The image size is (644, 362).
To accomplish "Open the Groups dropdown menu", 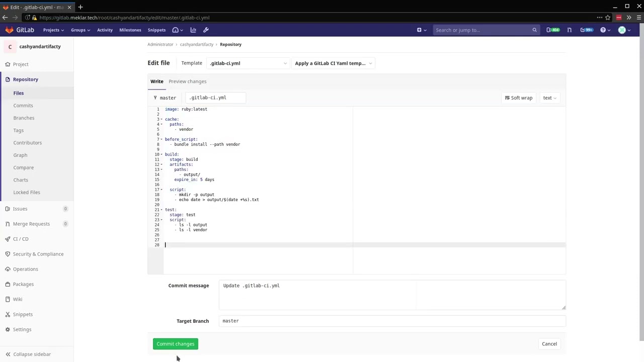I will (x=80, y=30).
